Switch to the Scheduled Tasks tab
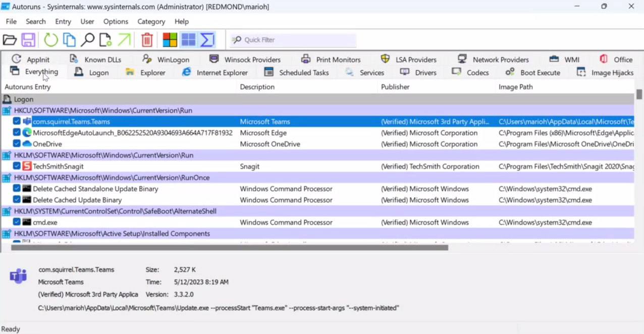This screenshot has height=334, width=644. pyautogui.click(x=296, y=72)
